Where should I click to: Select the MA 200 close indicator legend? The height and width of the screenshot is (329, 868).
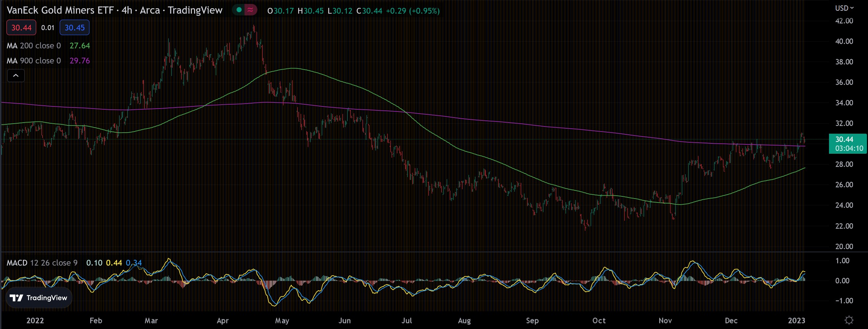point(34,46)
